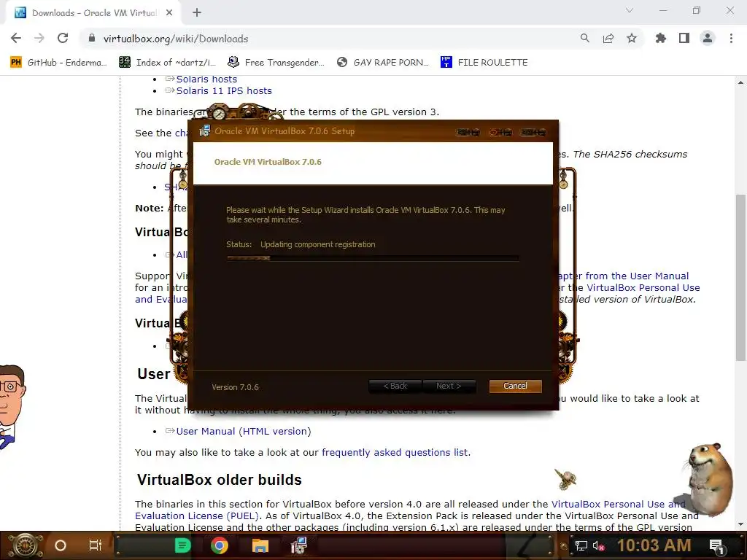Open the steampunk Start button

(x=25, y=545)
